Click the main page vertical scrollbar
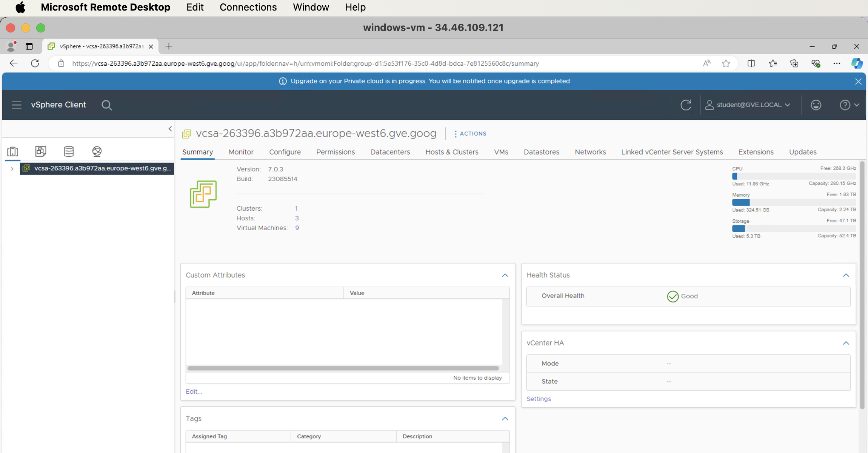868x453 pixels. pos(862,285)
